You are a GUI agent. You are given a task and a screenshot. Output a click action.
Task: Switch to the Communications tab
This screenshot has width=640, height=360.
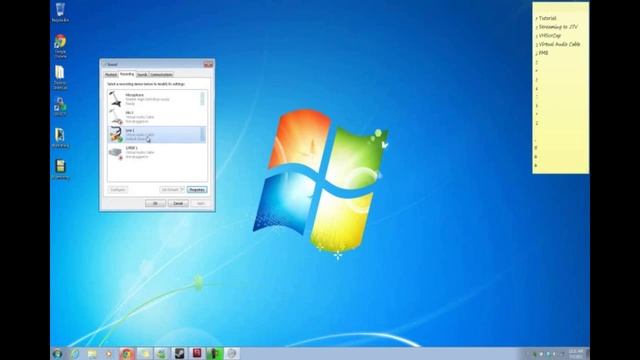tap(161, 75)
